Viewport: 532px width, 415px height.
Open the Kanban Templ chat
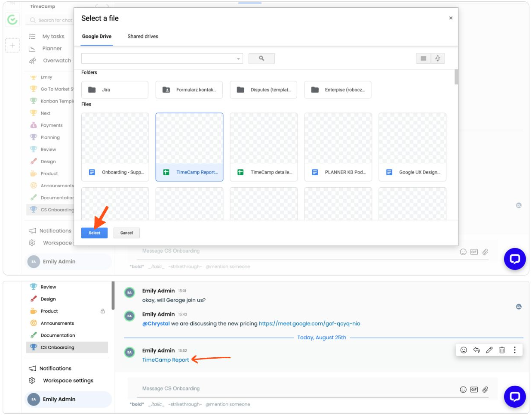(57, 101)
